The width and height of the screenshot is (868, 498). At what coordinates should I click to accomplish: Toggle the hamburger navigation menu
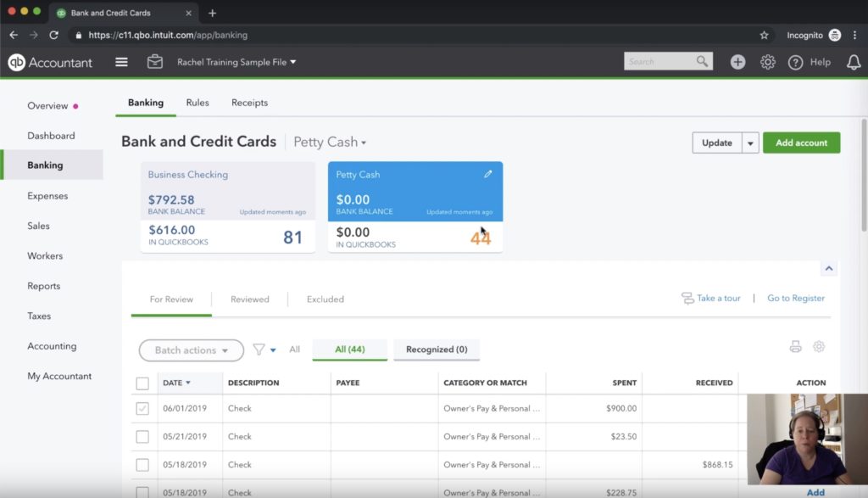pos(121,62)
